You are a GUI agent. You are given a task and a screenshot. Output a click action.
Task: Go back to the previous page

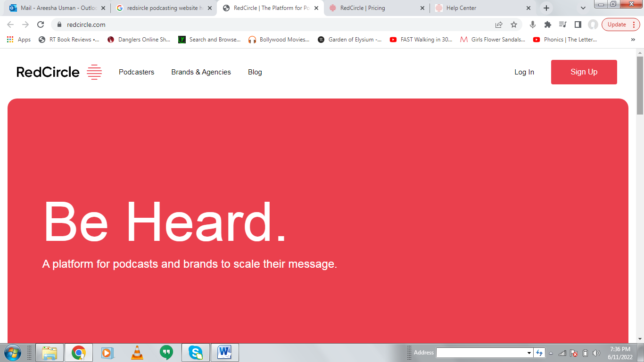pyautogui.click(x=10, y=25)
